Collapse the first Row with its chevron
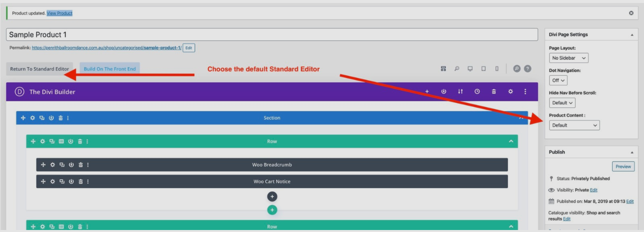 click(511, 141)
